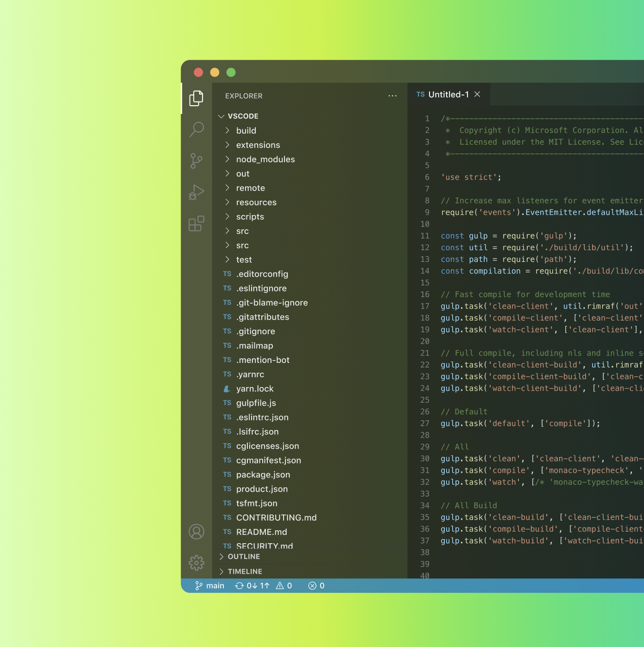Close the Untitled-1 tab
The image size is (644, 647).
tap(477, 95)
